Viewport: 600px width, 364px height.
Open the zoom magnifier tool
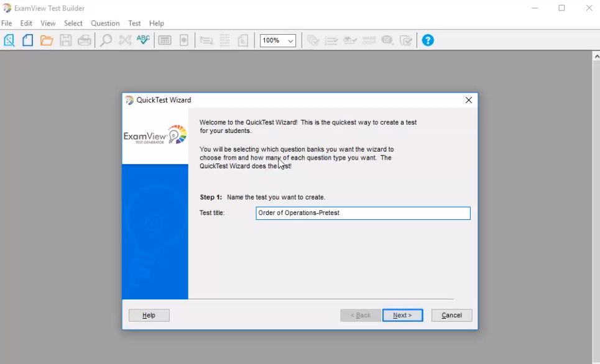pyautogui.click(x=105, y=40)
